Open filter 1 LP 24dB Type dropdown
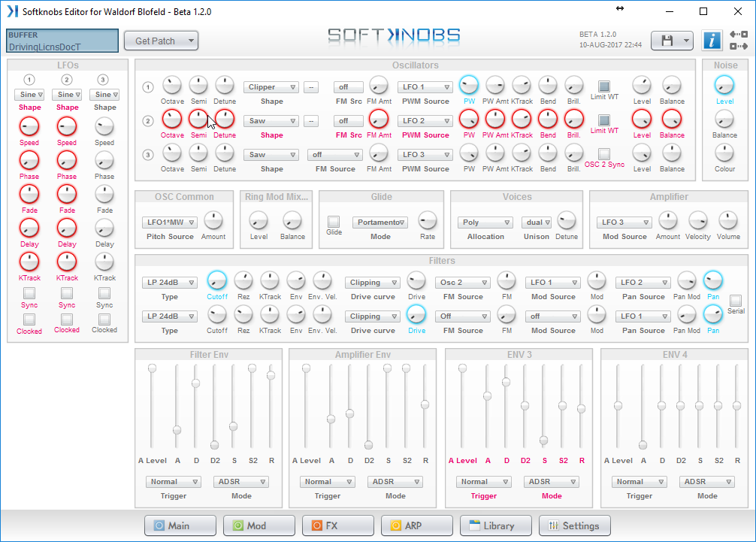Image resolution: width=756 pixels, height=542 pixels. point(170,283)
